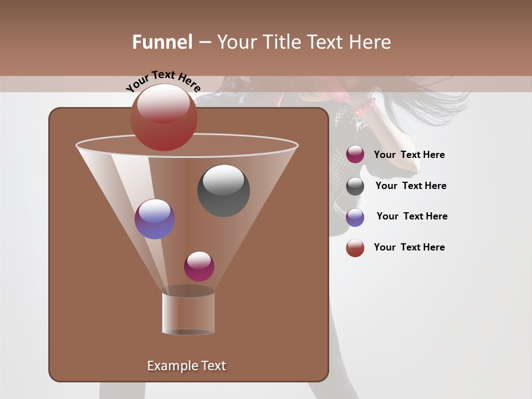Select the blue-purple sphere inside the funnel

155,219
